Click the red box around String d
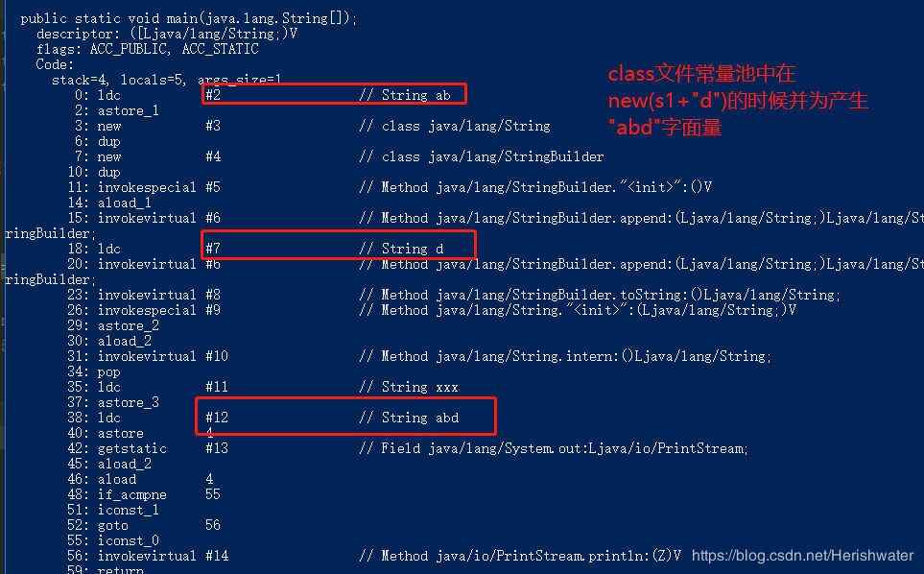This screenshot has width=924, height=574. click(339, 245)
